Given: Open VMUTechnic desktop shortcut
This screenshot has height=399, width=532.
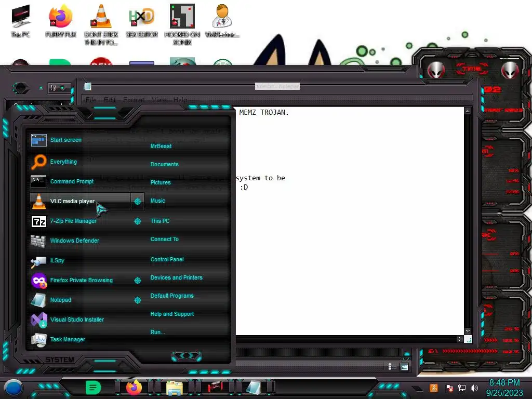Looking at the screenshot, I should pyautogui.click(x=222, y=21).
